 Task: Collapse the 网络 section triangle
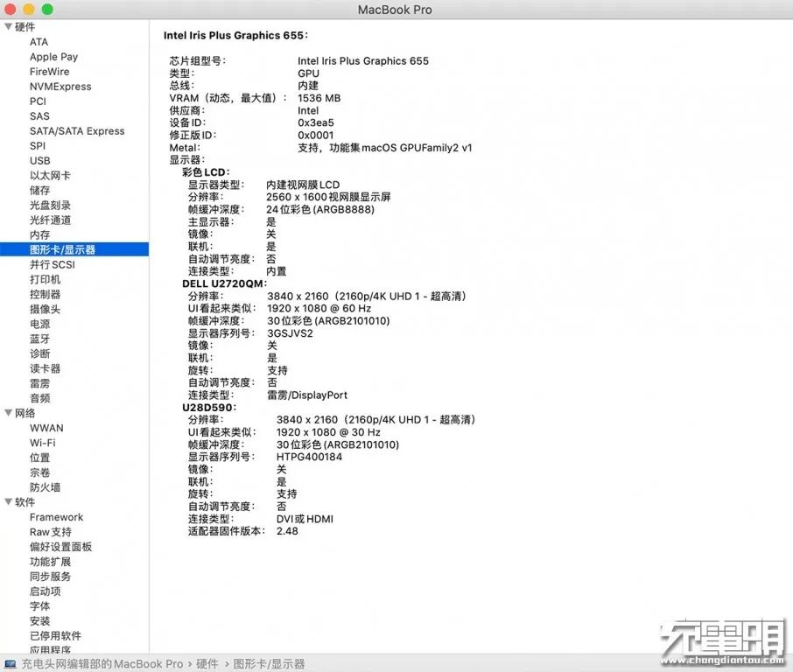[x=8, y=413]
